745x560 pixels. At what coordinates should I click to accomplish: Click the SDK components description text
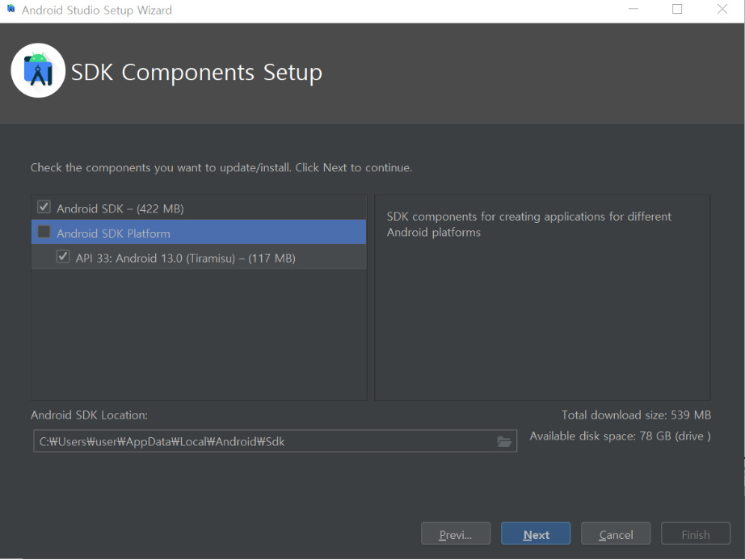[528, 224]
